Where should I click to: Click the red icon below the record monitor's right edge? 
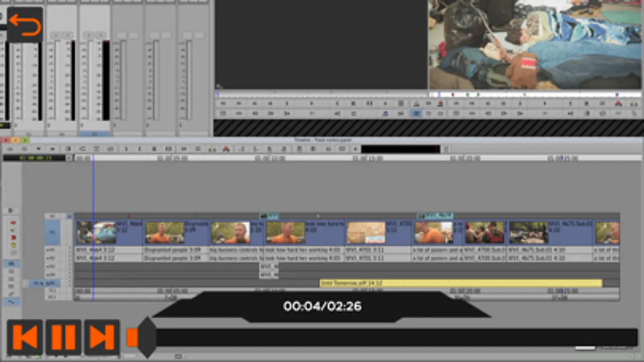point(618,104)
